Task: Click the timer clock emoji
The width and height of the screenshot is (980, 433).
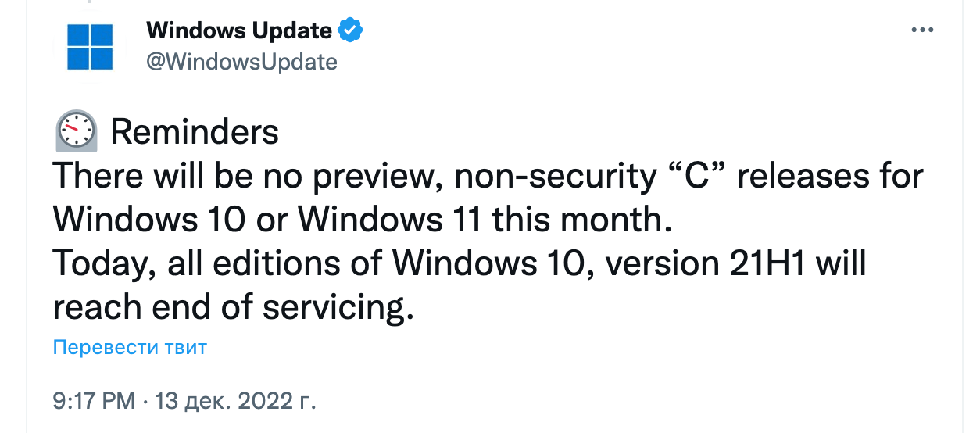Action: (x=76, y=131)
